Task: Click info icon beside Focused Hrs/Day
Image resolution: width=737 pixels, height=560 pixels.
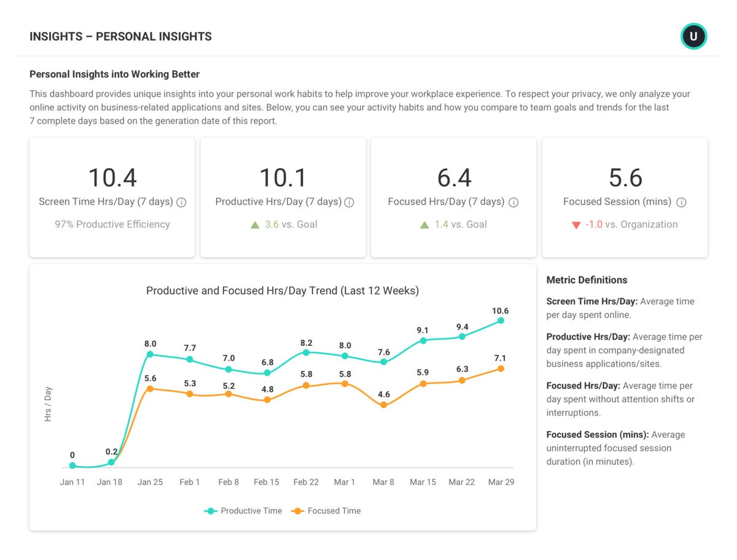Action: [513, 202]
